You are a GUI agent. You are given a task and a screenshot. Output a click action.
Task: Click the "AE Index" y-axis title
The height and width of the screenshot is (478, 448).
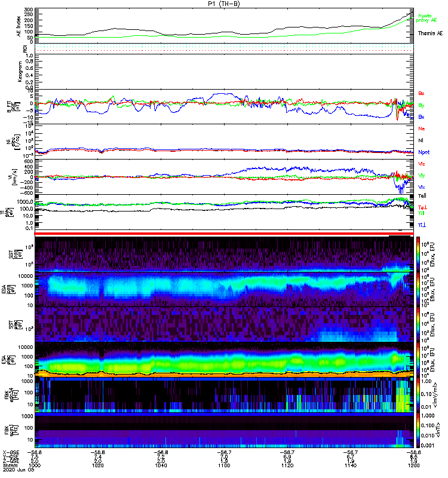tap(19, 26)
